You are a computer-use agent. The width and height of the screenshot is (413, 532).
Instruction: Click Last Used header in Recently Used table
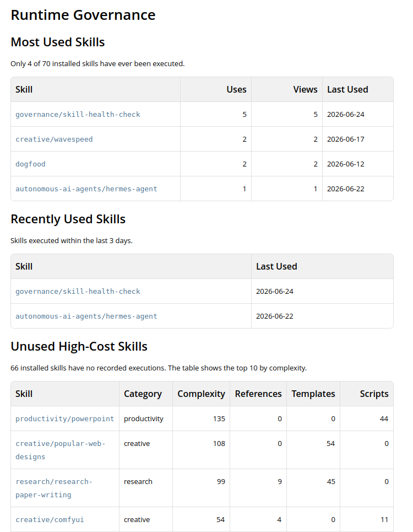pyautogui.click(x=276, y=267)
